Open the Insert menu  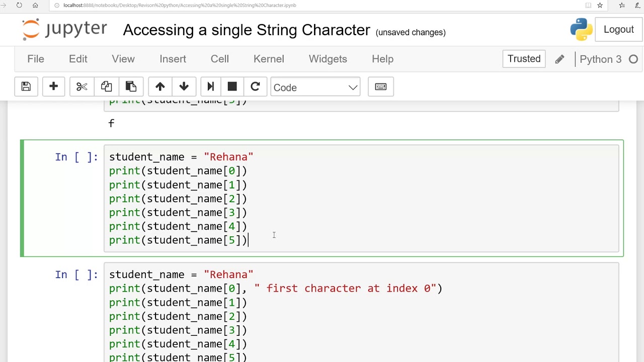[173, 59]
